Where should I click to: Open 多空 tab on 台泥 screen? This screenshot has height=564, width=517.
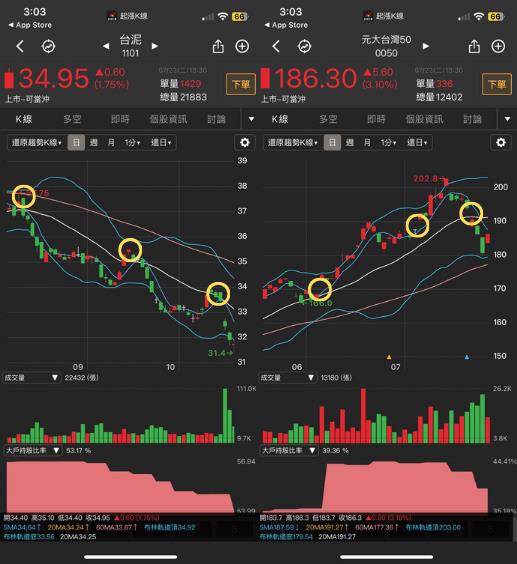(x=72, y=119)
